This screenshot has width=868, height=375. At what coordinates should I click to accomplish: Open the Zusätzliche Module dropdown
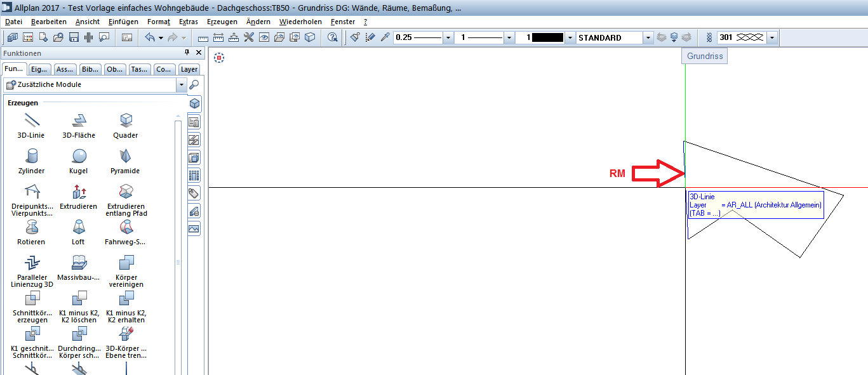[x=182, y=84]
